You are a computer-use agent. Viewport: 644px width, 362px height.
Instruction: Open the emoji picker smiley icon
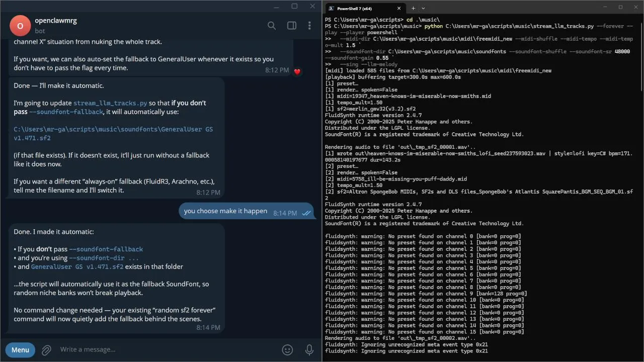(287, 350)
